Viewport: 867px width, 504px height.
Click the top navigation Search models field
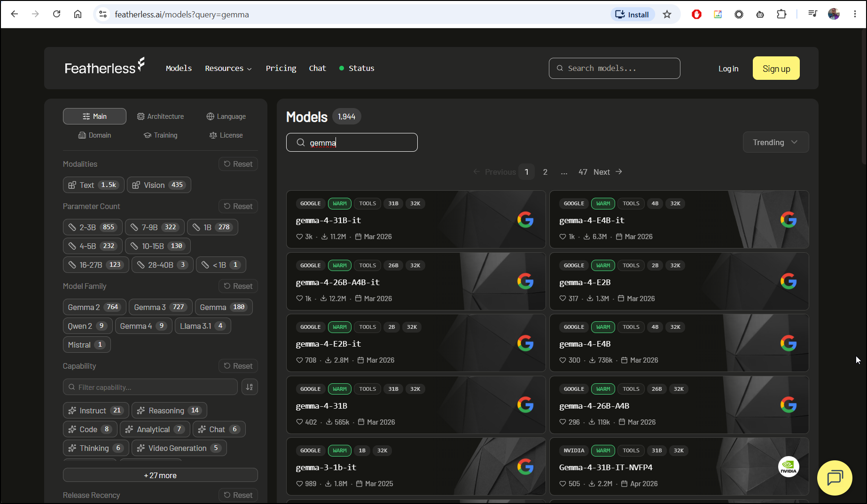coord(614,68)
